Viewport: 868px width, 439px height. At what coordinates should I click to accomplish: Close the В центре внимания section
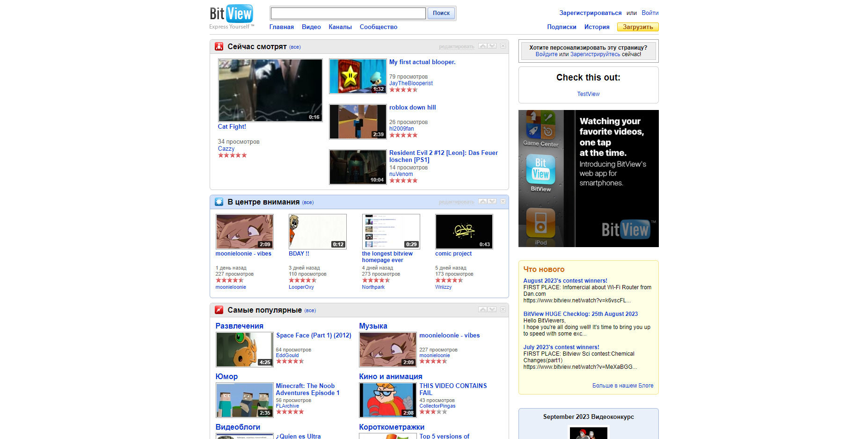coord(503,201)
